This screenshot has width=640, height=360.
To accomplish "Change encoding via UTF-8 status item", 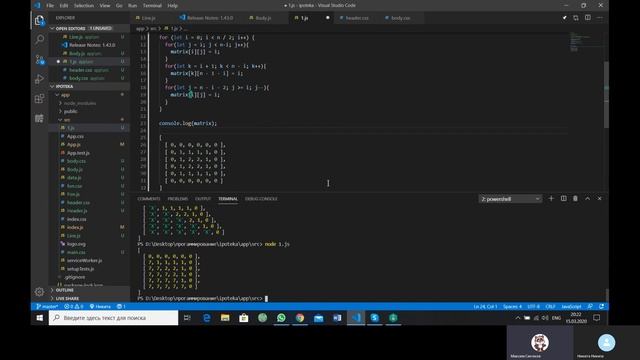I will tap(533, 306).
